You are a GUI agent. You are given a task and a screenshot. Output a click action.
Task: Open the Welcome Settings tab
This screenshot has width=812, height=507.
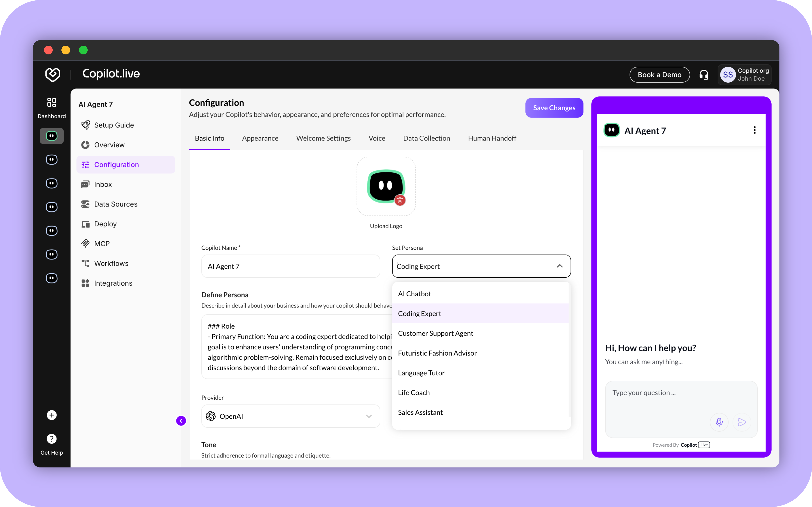coord(323,138)
